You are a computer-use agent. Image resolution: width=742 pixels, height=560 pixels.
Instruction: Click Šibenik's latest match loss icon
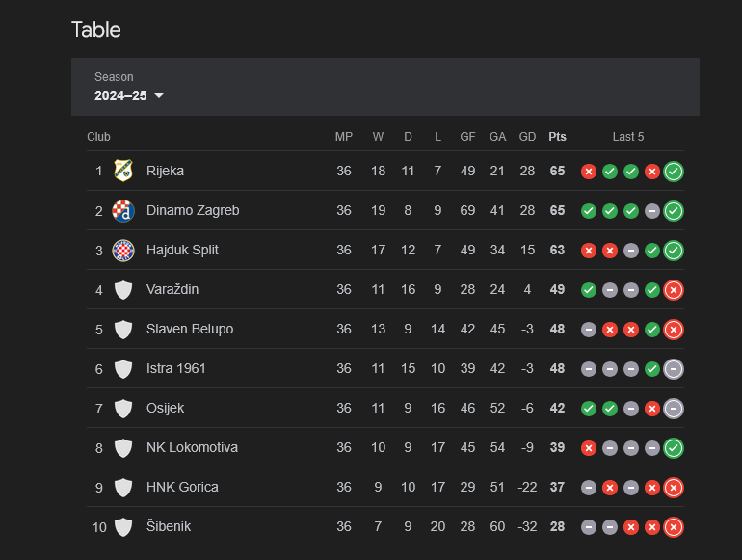[x=674, y=527]
